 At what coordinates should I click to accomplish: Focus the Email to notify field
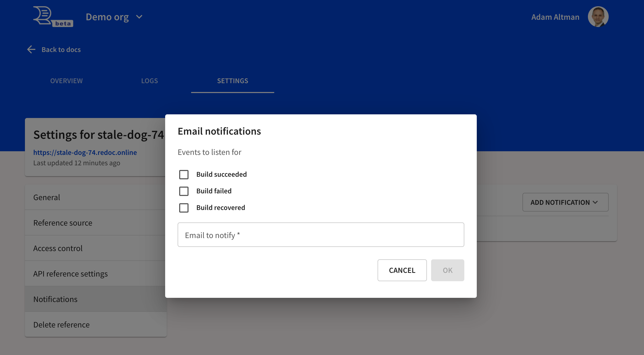(321, 235)
